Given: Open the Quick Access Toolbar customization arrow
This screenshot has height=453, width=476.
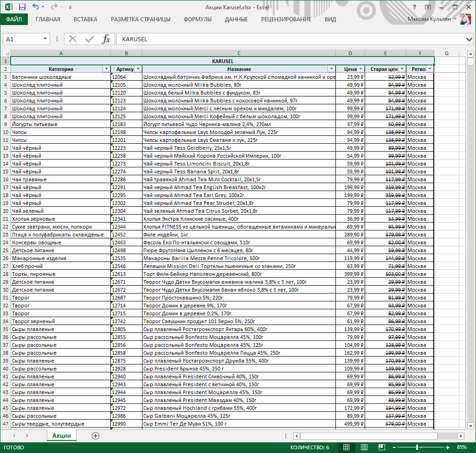Looking at the screenshot, I should [70, 7].
